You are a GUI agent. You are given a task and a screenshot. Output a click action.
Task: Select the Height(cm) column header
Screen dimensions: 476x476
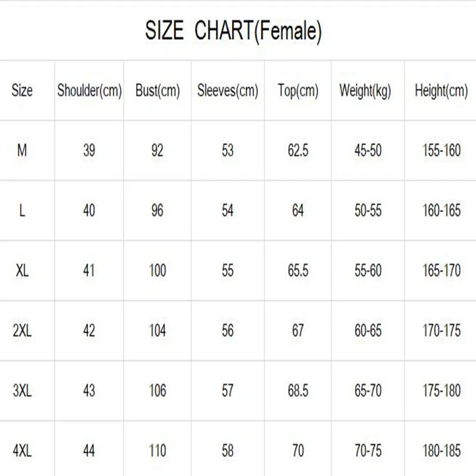click(441, 91)
